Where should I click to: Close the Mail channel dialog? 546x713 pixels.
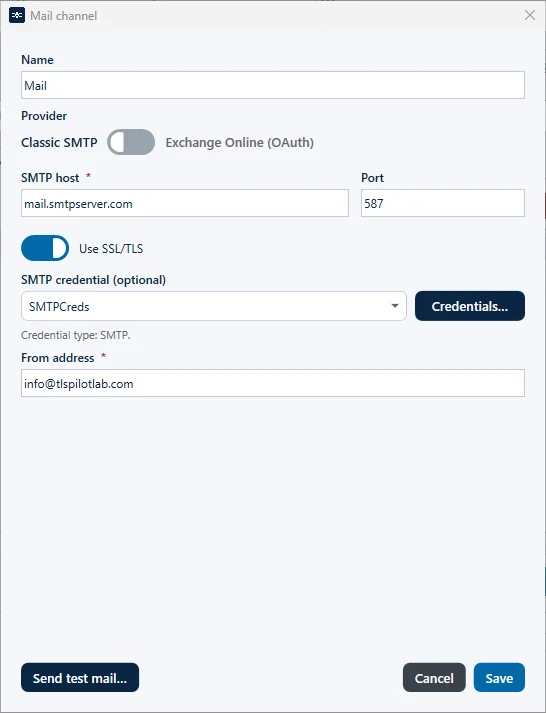point(530,15)
